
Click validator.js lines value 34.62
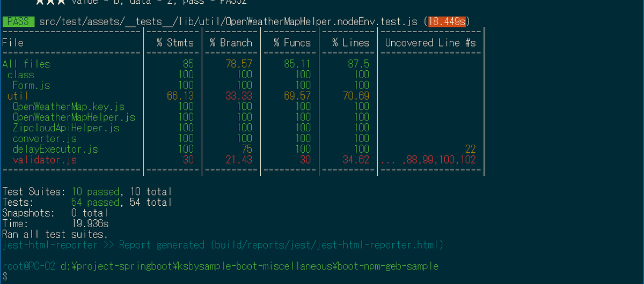point(356,160)
